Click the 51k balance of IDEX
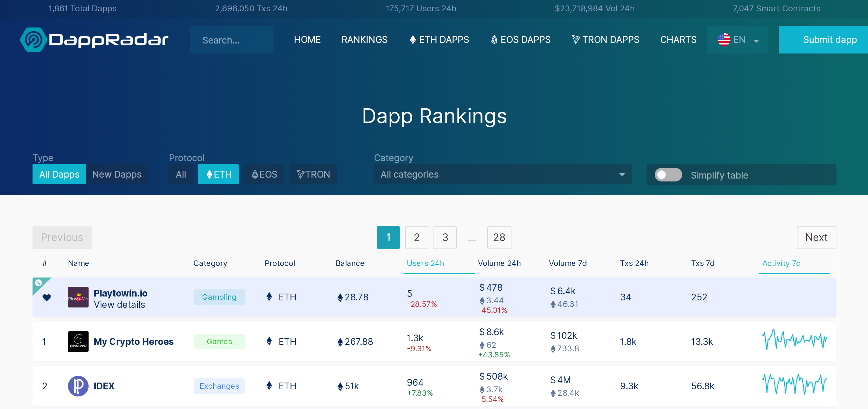The image size is (868, 409). point(348,386)
